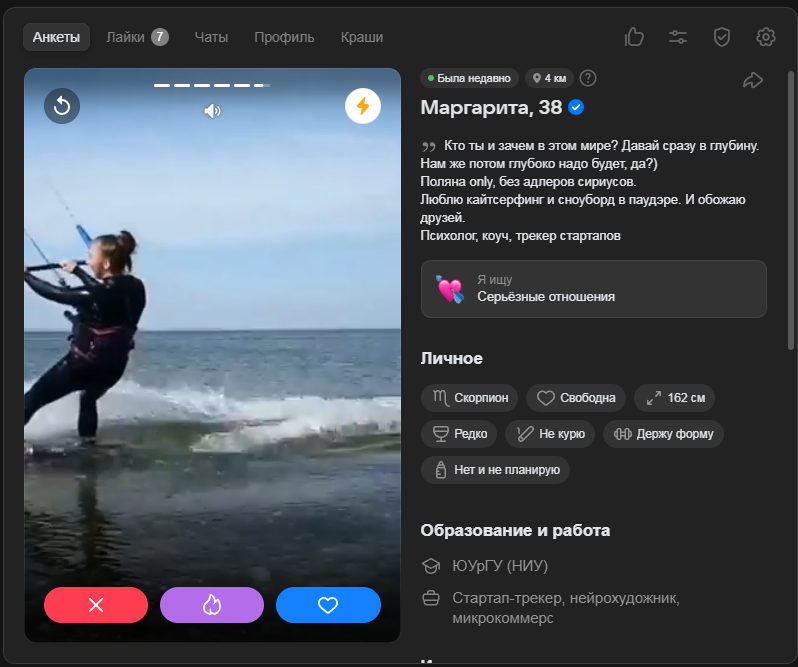Go to the Краши tab
The height and width of the screenshot is (667, 798).
coord(361,37)
